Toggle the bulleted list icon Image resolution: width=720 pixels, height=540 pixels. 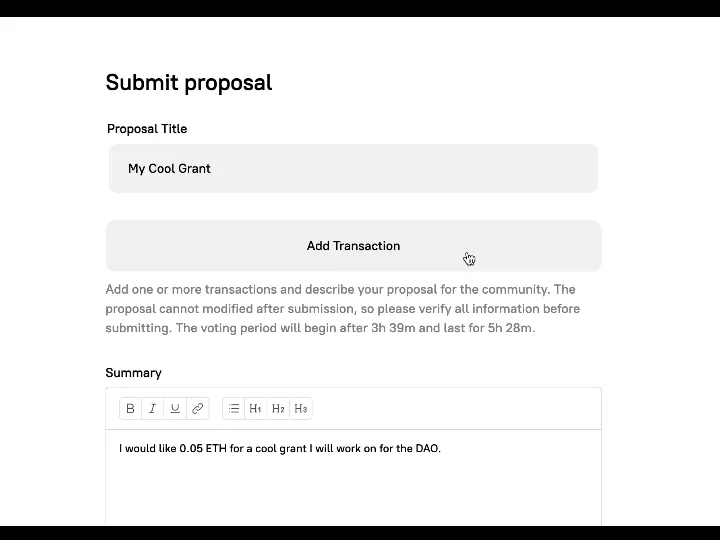(x=234, y=408)
